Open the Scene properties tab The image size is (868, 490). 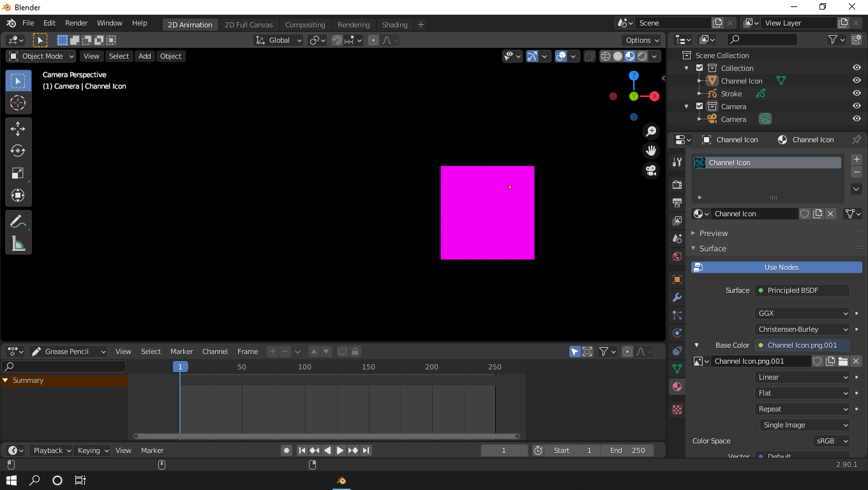point(677,239)
